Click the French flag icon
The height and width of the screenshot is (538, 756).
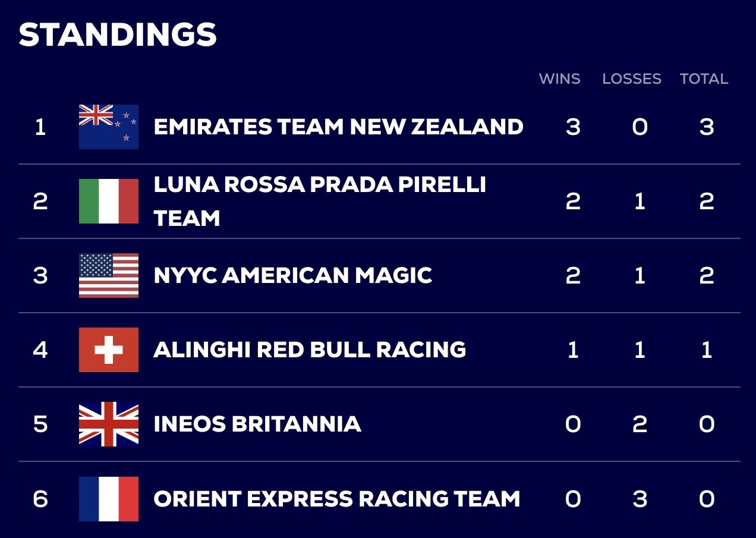pos(109,498)
